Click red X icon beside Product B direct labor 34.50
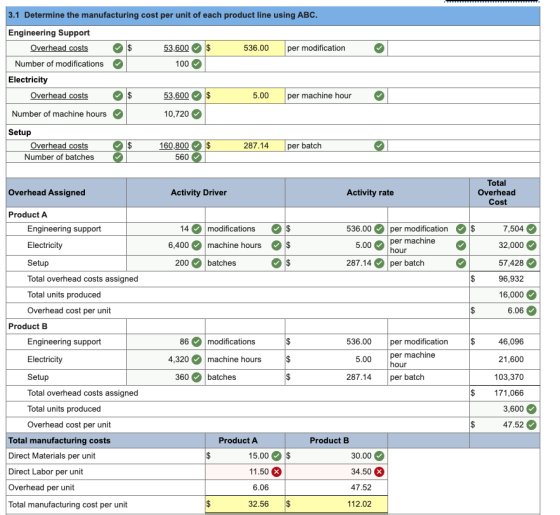 point(379,472)
